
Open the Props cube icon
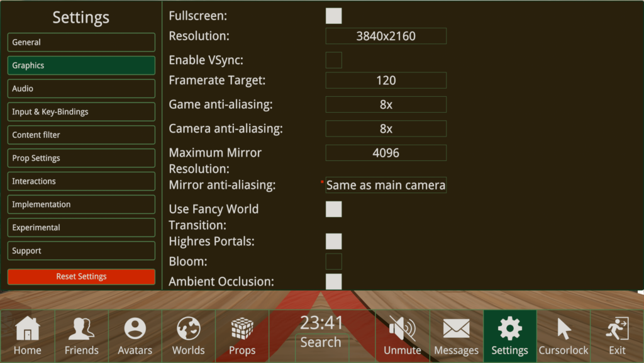[242, 328]
